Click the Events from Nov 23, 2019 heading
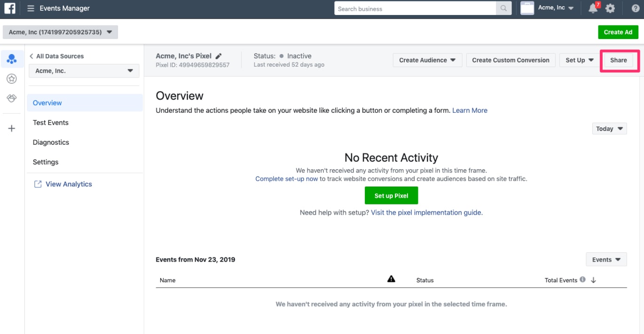Image resolution: width=644 pixels, height=334 pixels. point(195,259)
